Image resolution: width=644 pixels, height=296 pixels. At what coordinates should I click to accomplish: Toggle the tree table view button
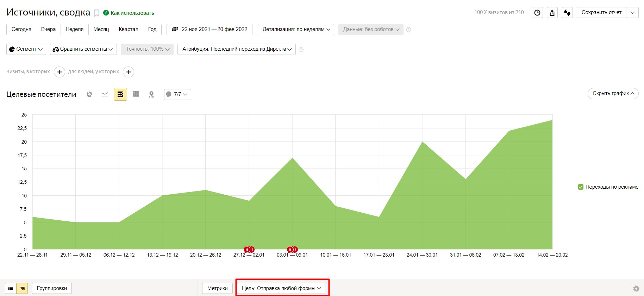point(22,288)
